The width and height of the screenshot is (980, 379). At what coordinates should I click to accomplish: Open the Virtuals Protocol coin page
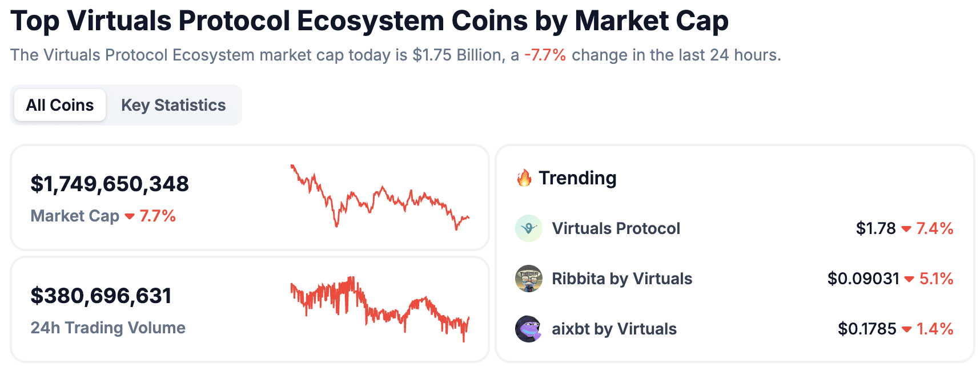point(615,228)
